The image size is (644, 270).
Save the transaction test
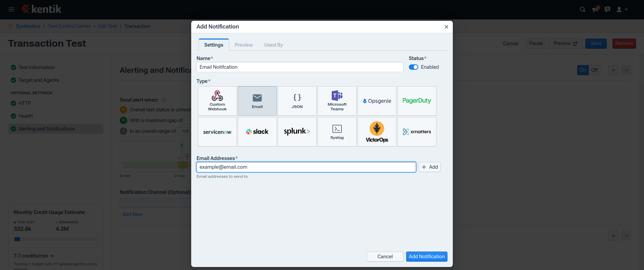(x=596, y=43)
